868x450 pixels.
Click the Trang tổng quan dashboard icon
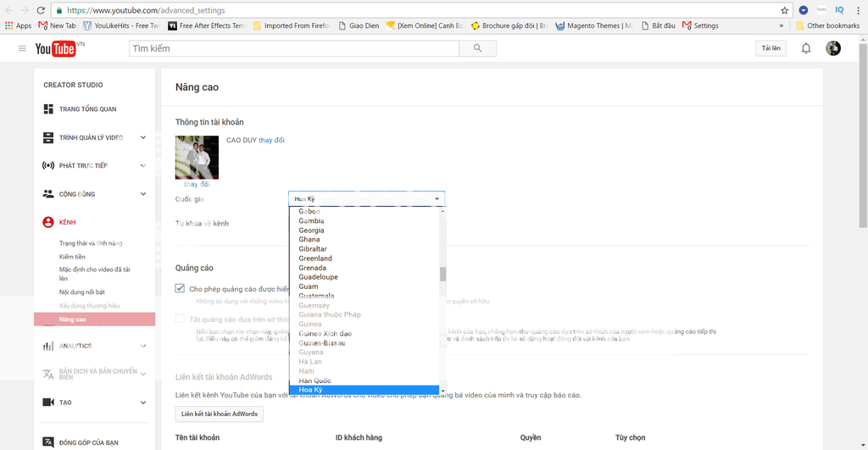tap(48, 109)
